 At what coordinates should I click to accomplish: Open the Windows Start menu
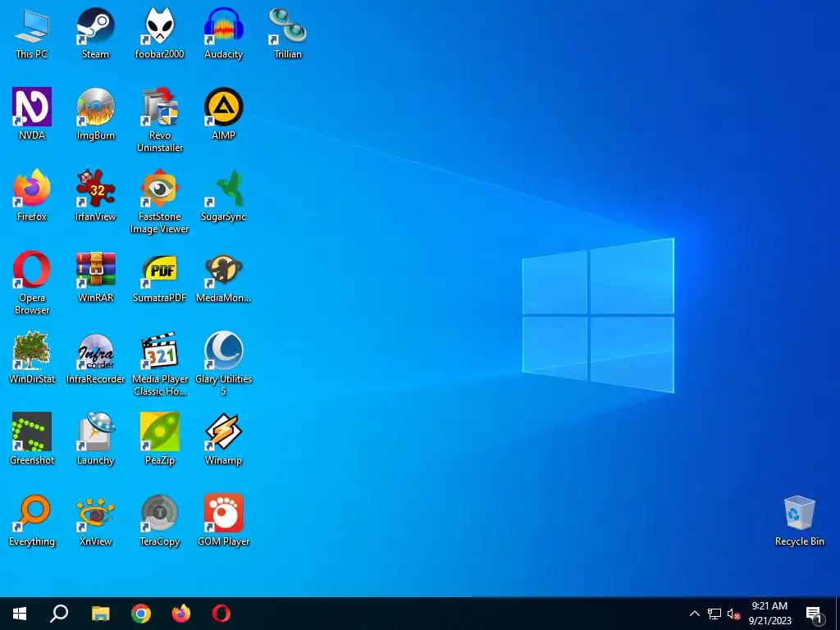(20, 614)
